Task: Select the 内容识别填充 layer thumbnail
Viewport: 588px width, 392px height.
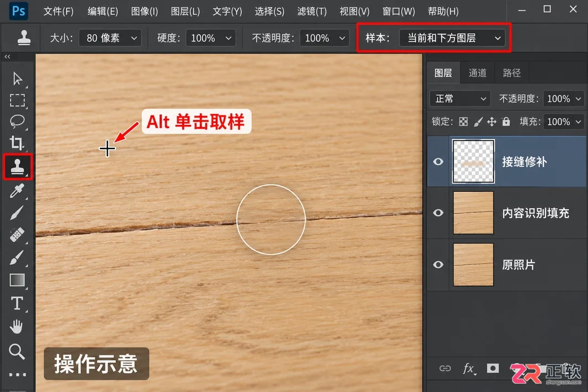Action: [473, 213]
